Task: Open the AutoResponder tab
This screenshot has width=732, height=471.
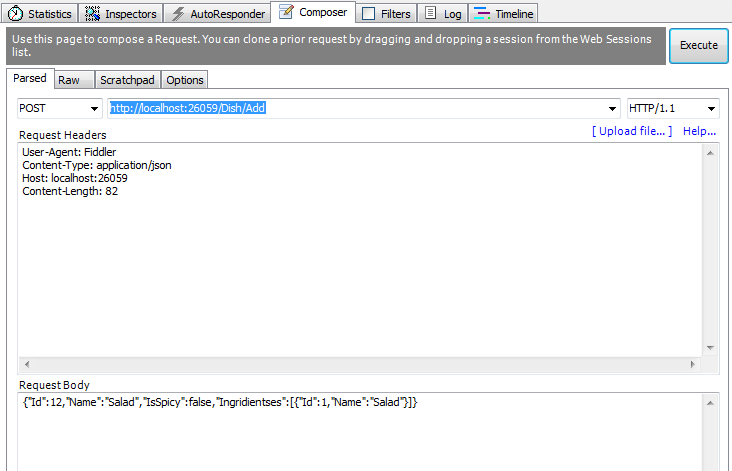Action: [217, 14]
